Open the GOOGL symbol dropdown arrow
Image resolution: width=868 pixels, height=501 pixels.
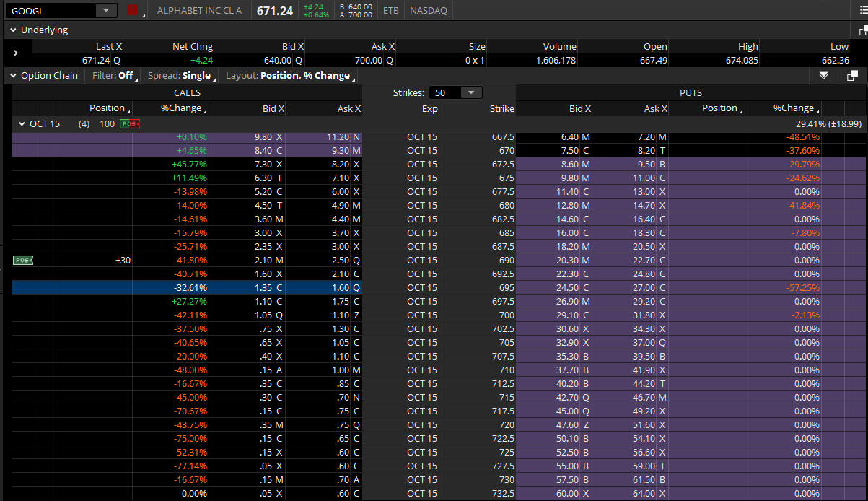[106, 10]
